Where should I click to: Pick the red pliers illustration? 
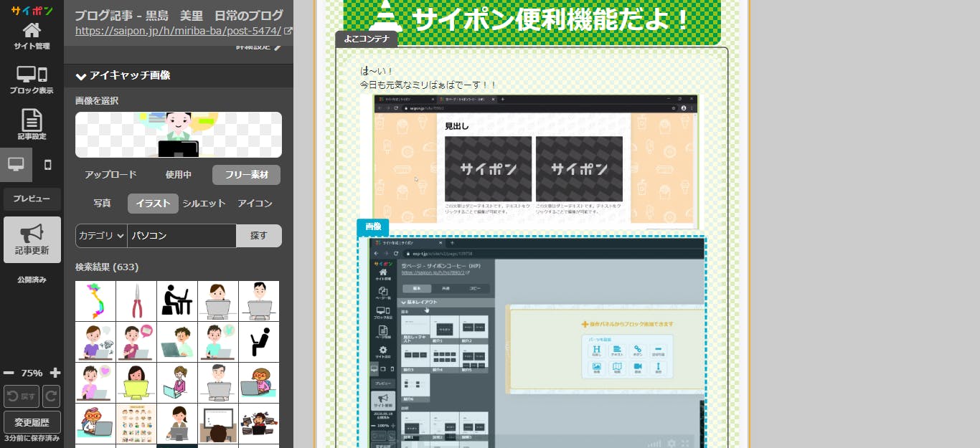(x=136, y=301)
